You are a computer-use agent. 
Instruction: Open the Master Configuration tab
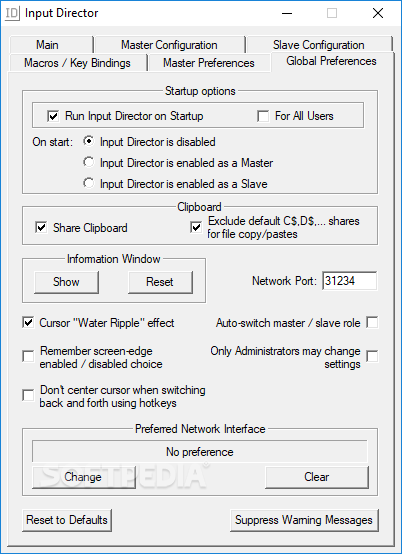pos(170,45)
